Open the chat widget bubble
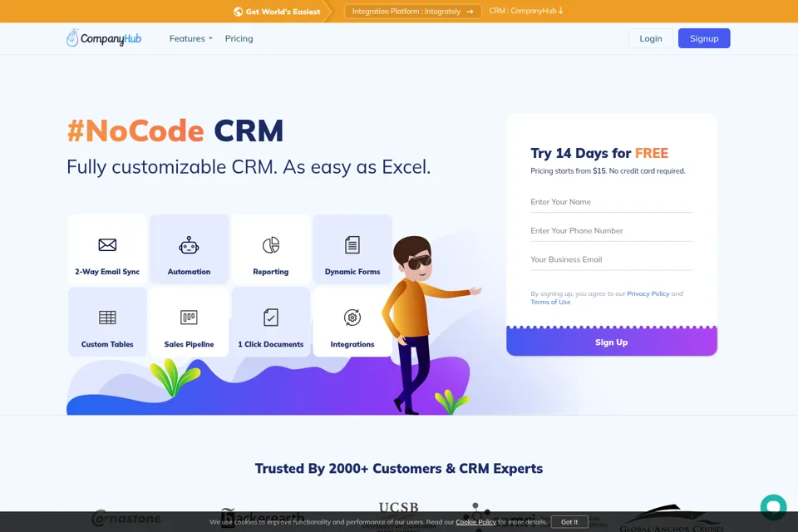Viewport: 798px width, 532px height. 773,507
